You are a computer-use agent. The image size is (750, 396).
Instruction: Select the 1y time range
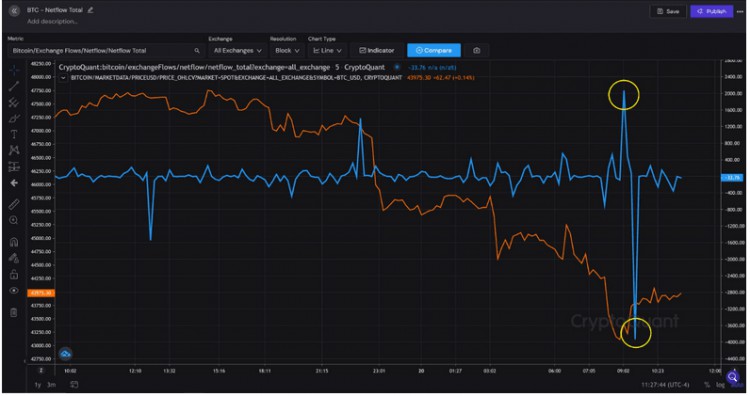(x=37, y=385)
